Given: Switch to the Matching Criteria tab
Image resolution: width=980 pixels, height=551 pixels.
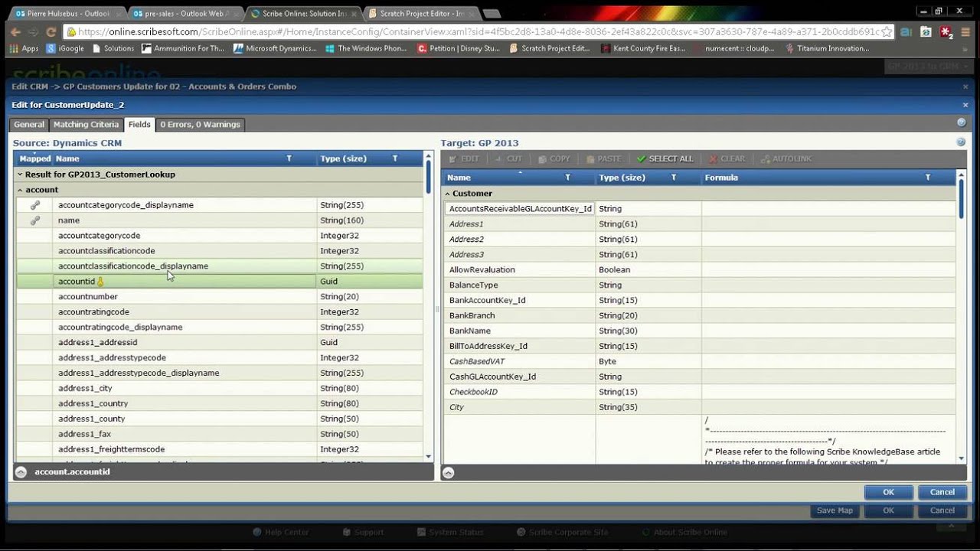Looking at the screenshot, I should 86,124.
